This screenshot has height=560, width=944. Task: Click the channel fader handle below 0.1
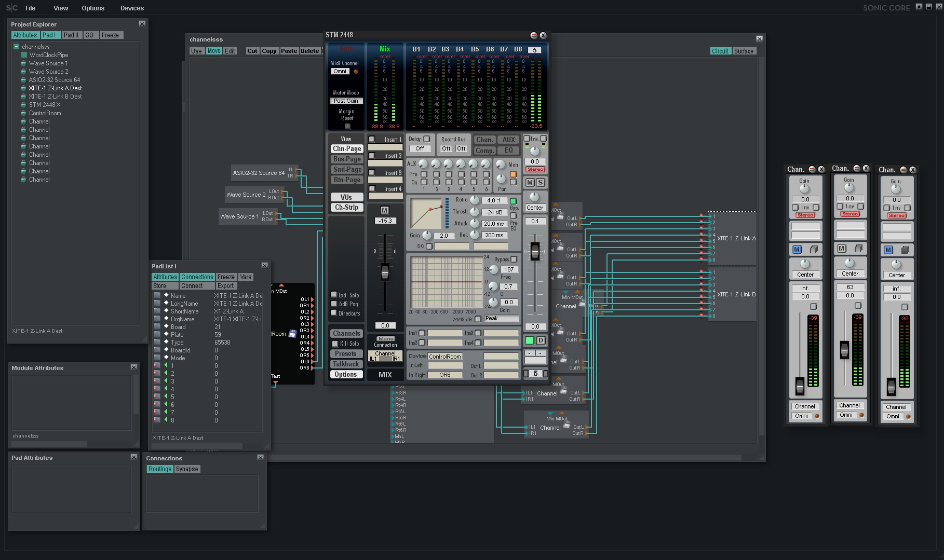coord(535,252)
